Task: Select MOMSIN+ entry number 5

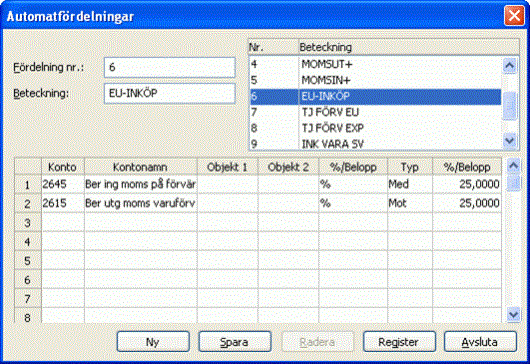Action: click(375, 80)
